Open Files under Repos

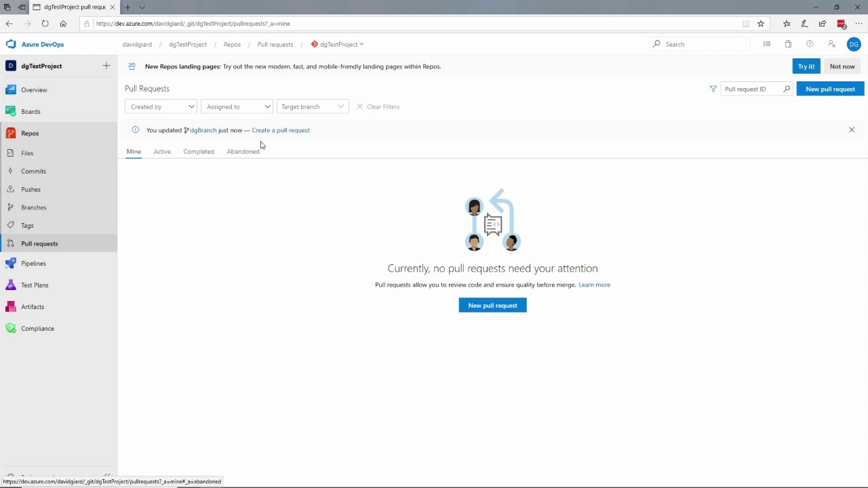click(x=27, y=153)
